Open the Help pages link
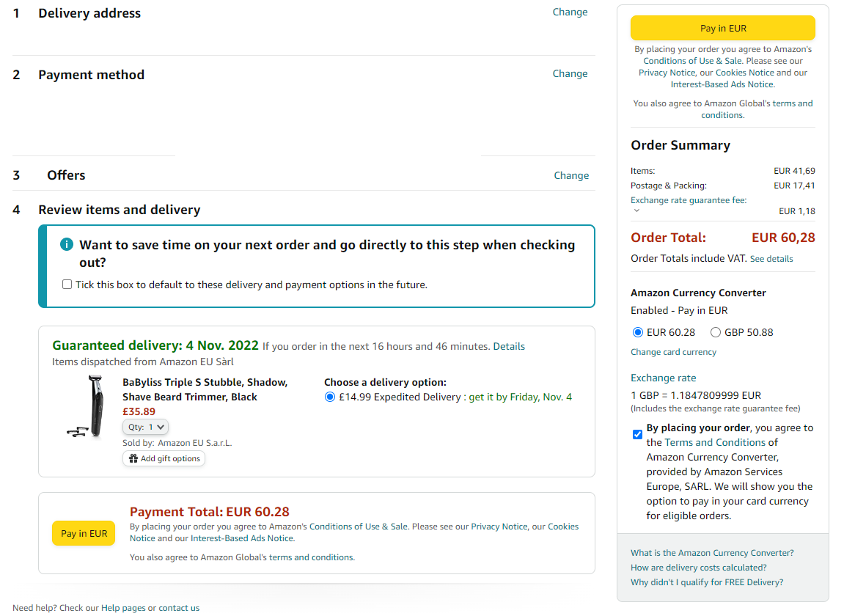Viewport: 844px width, 616px height. (x=123, y=608)
